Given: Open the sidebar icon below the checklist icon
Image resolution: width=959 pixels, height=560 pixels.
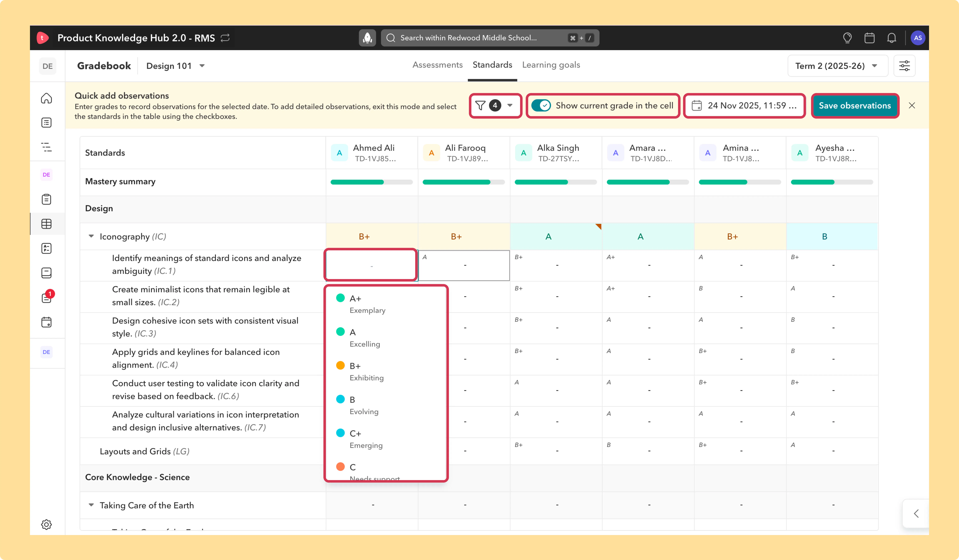Looking at the screenshot, I should point(46,273).
